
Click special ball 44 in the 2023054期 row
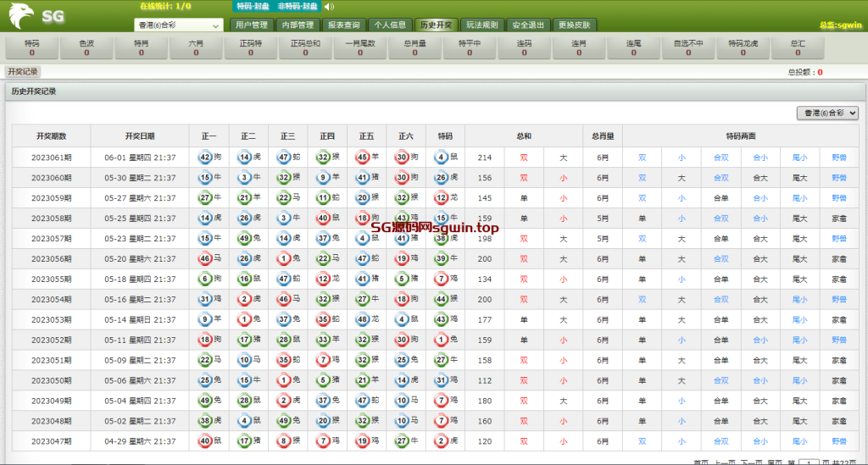tap(441, 299)
